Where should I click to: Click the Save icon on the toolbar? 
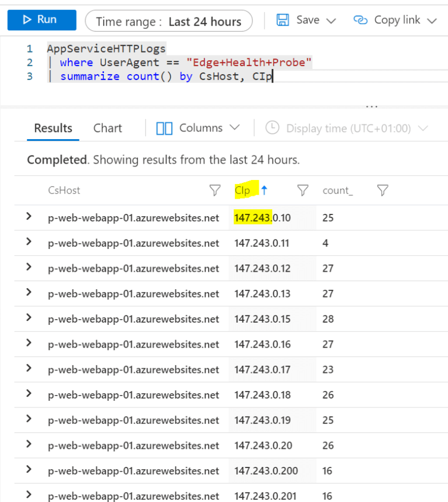point(284,19)
